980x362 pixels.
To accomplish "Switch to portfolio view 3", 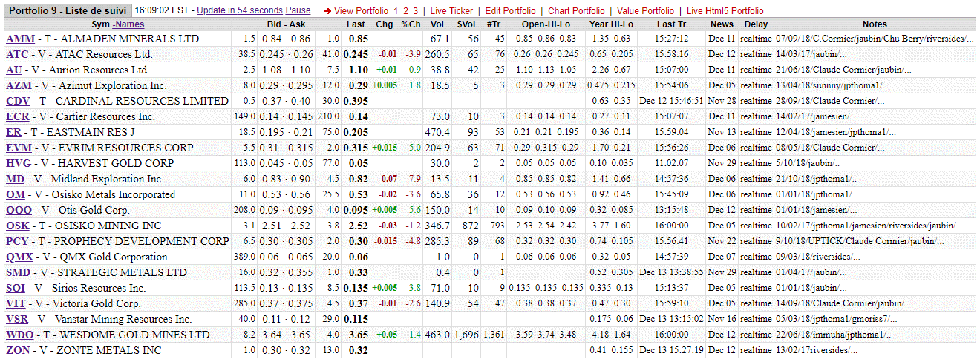I will (416, 11).
